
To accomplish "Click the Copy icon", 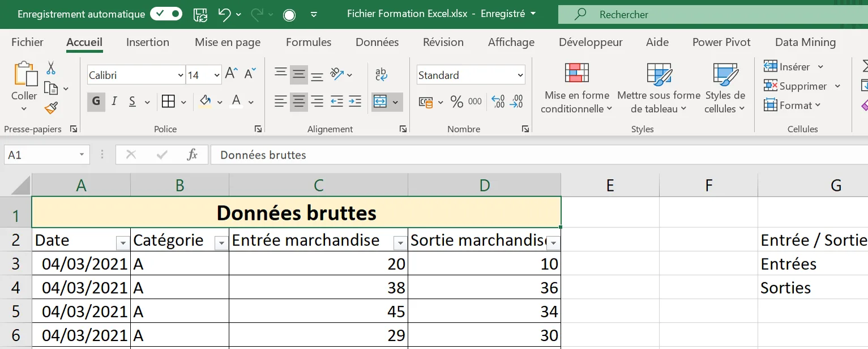I will 51,88.
